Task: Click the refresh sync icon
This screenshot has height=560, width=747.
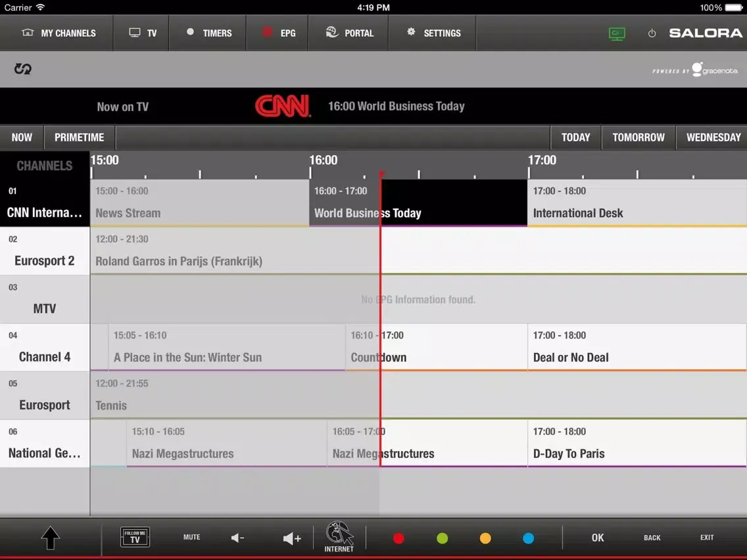Action: pos(22,69)
